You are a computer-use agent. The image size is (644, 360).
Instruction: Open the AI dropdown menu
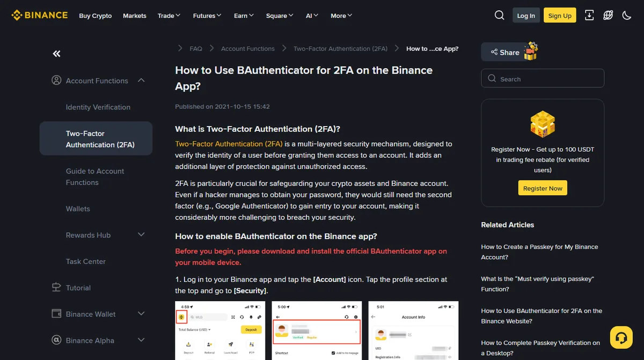[x=312, y=16]
